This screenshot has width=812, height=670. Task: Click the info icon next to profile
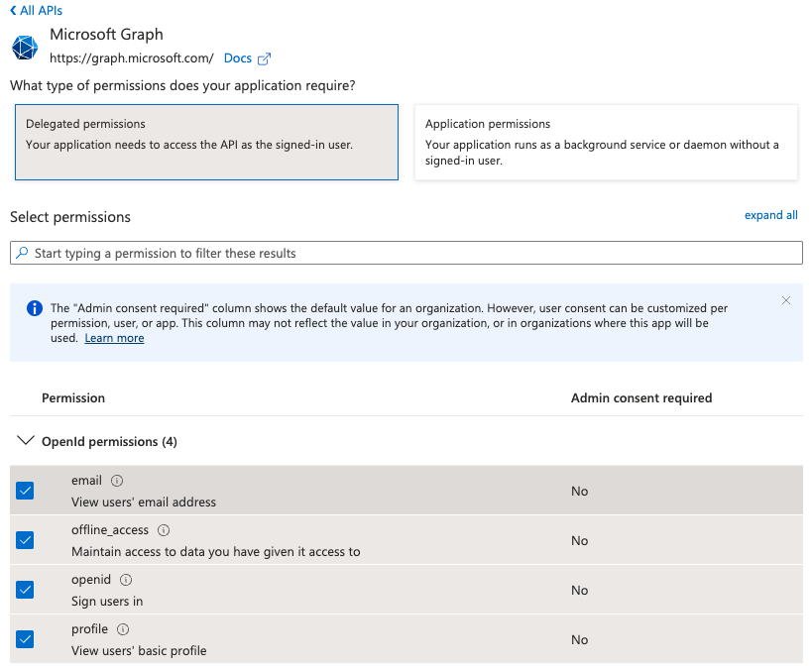click(123, 629)
